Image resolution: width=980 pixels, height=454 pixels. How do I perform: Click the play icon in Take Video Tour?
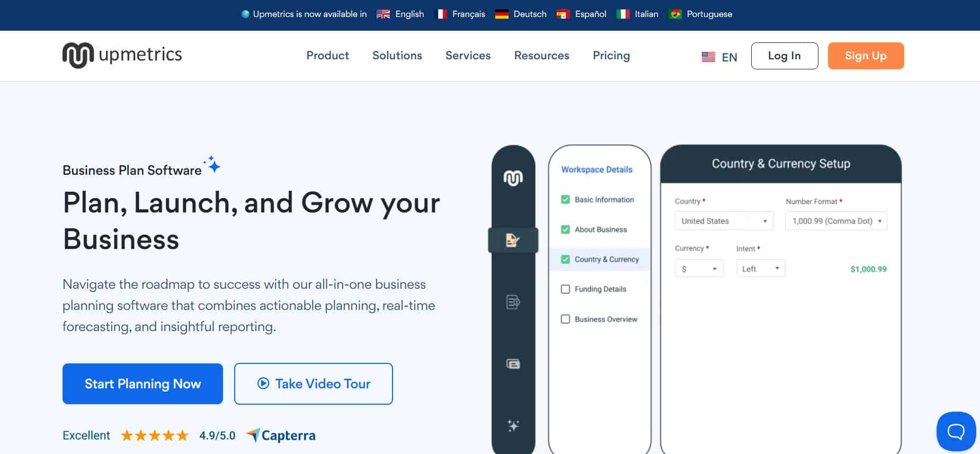[x=263, y=384]
